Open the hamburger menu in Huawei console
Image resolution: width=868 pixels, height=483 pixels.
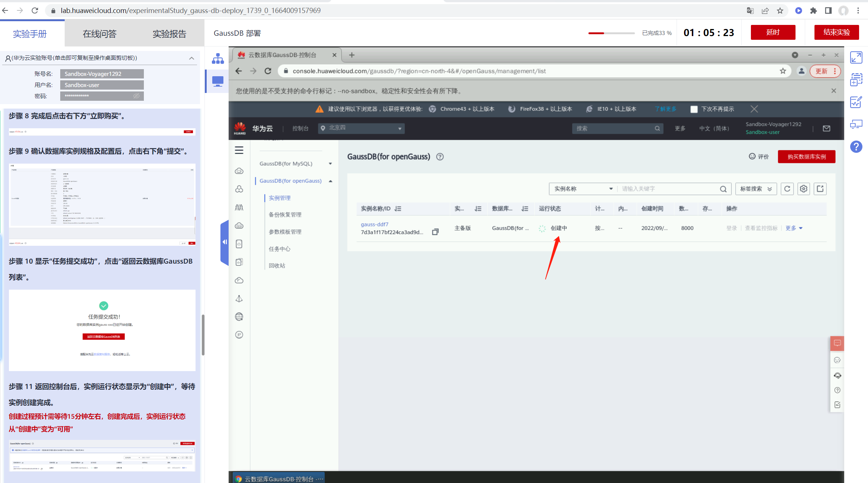pos(239,150)
